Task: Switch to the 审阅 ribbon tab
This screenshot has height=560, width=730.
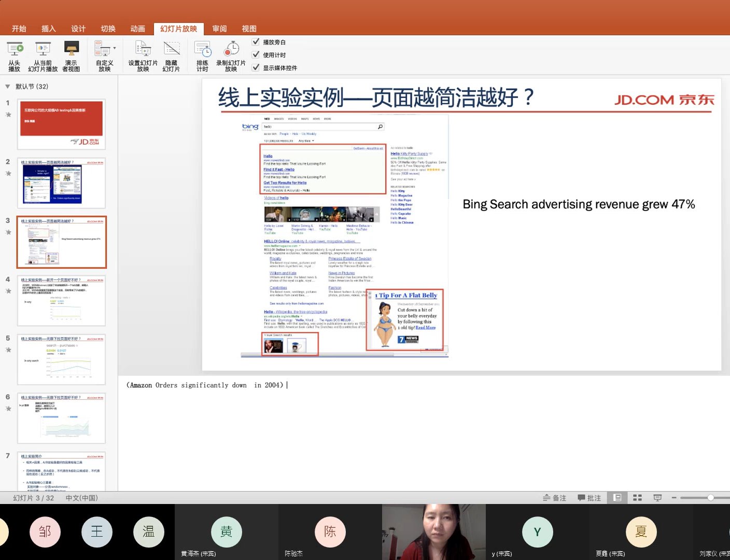Action: [x=219, y=29]
